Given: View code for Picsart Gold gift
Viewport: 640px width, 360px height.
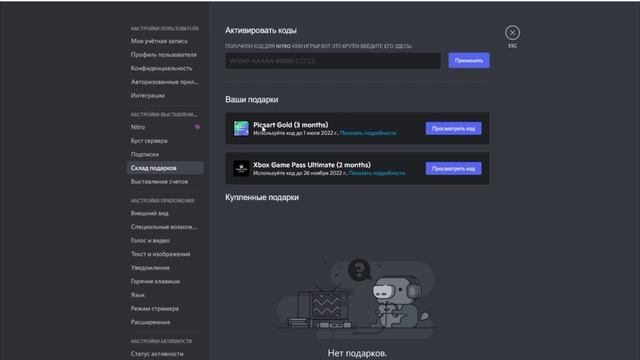Looking at the screenshot, I should pyautogui.click(x=453, y=129).
